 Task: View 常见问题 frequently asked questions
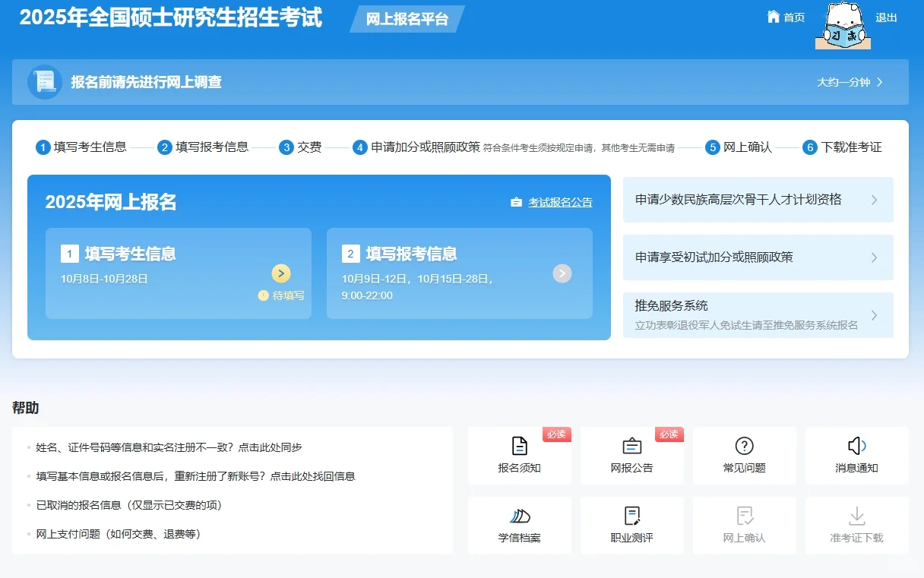pyautogui.click(x=745, y=456)
